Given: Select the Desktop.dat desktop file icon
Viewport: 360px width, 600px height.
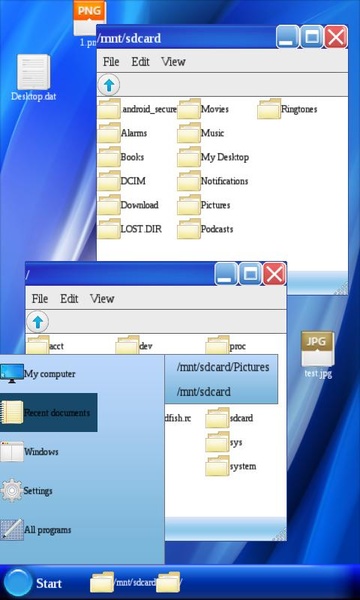Looking at the screenshot, I should 34,78.
